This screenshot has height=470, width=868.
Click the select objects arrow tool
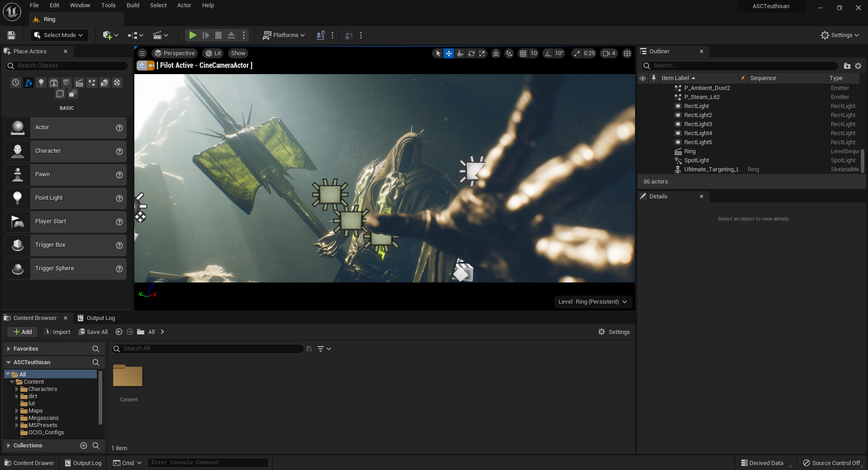[437, 53]
